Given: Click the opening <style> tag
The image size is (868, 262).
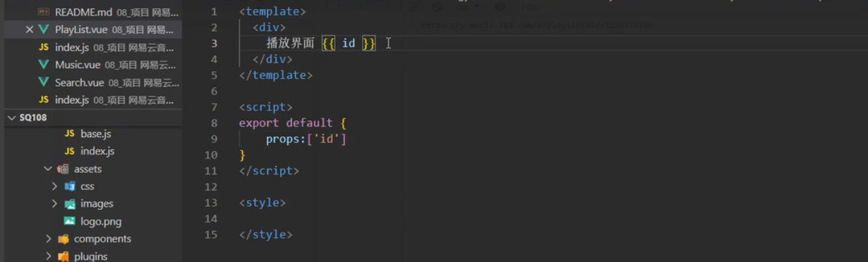Looking at the screenshot, I should (x=262, y=203).
